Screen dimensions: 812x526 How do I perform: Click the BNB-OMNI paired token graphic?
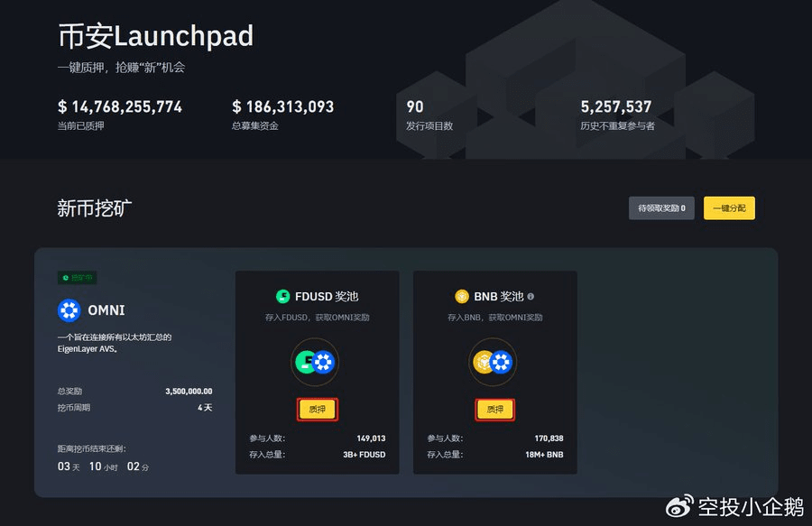(x=493, y=362)
